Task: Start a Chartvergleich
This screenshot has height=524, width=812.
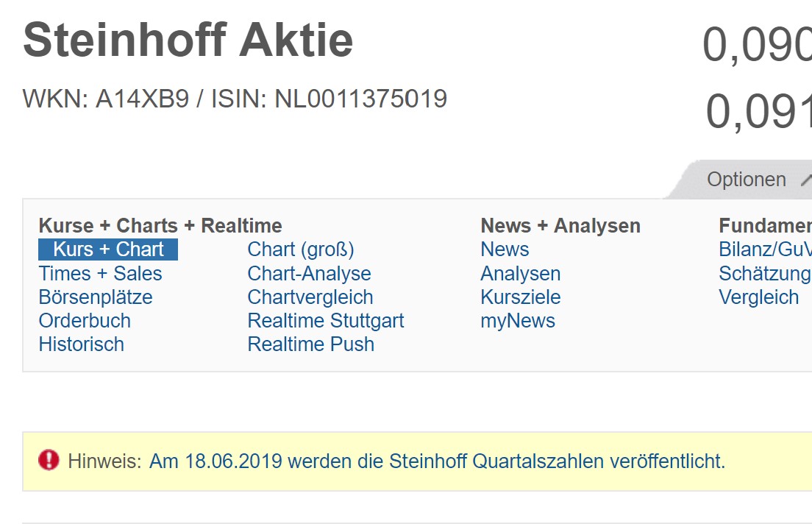Action: (x=310, y=297)
